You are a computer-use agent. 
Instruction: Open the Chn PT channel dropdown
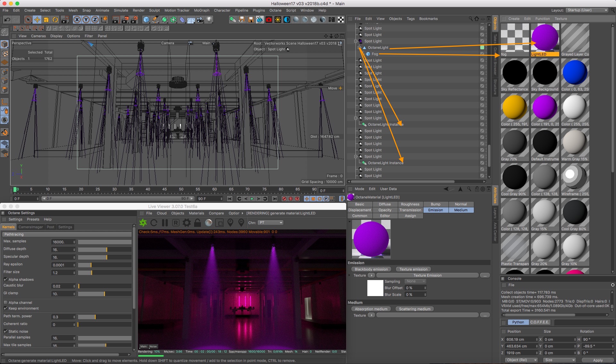271,223
